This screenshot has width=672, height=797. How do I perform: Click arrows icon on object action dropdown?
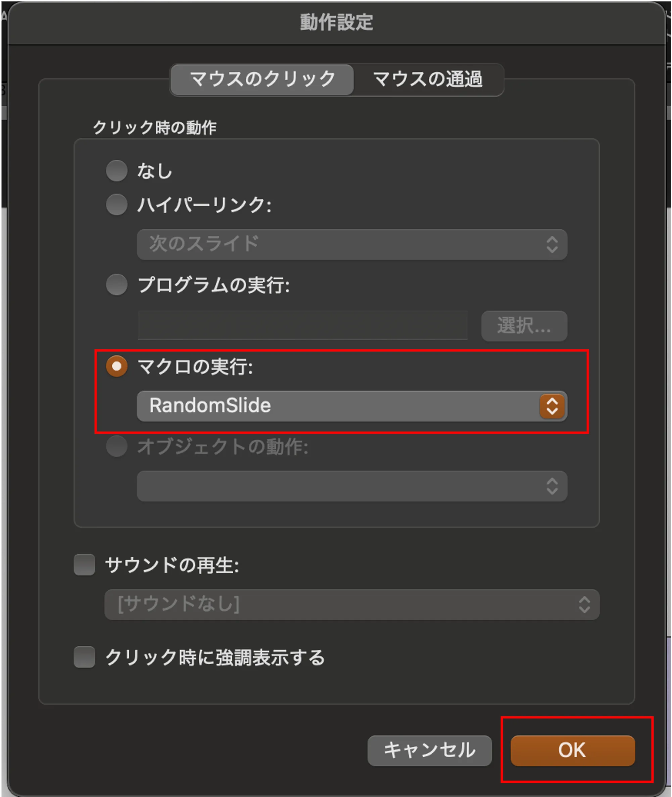(552, 486)
